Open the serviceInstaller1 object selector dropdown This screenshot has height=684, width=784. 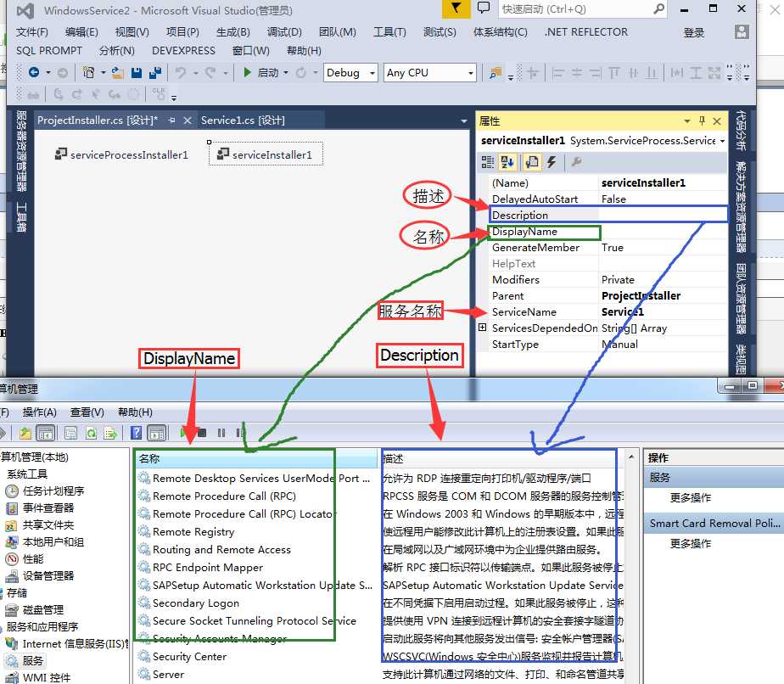[722, 141]
